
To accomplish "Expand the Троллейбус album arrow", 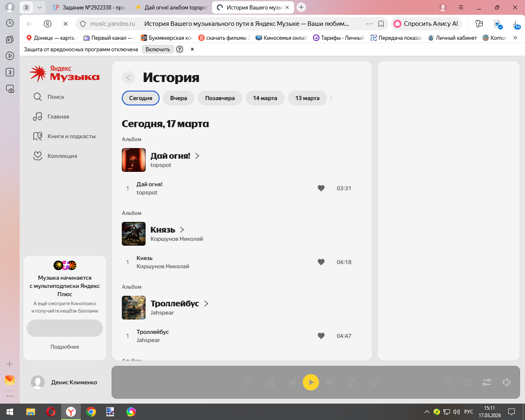I will pyautogui.click(x=206, y=304).
